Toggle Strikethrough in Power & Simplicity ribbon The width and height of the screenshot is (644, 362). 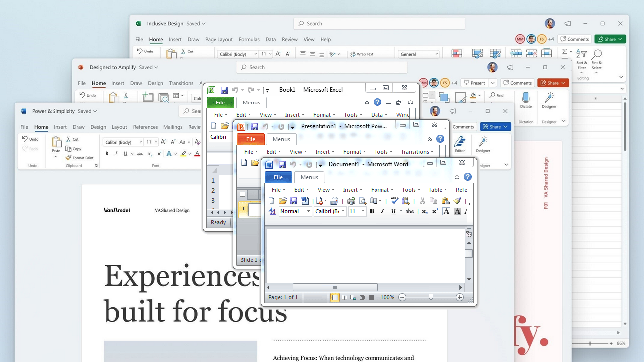tap(140, 154)
